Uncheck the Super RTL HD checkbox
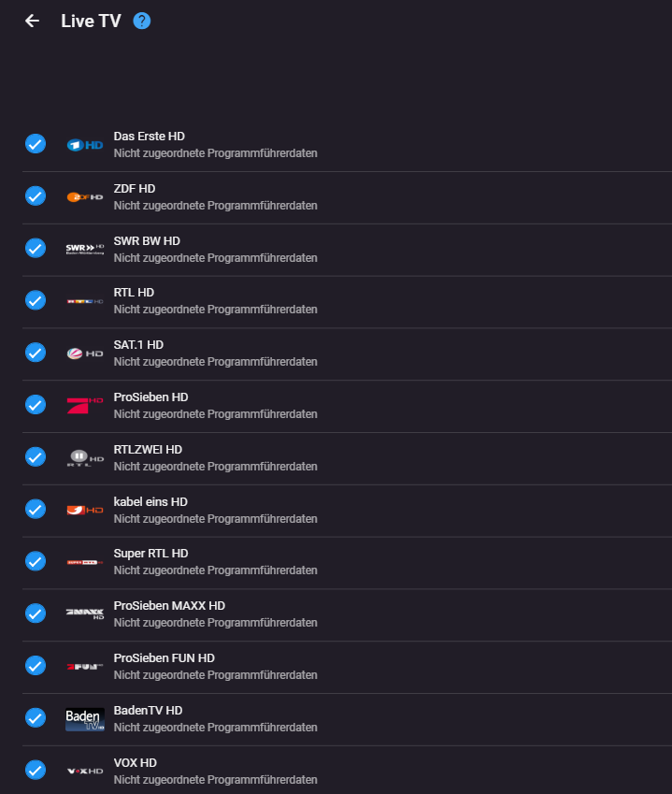Viewport: 672px width, 794px height. click(35, 561)
